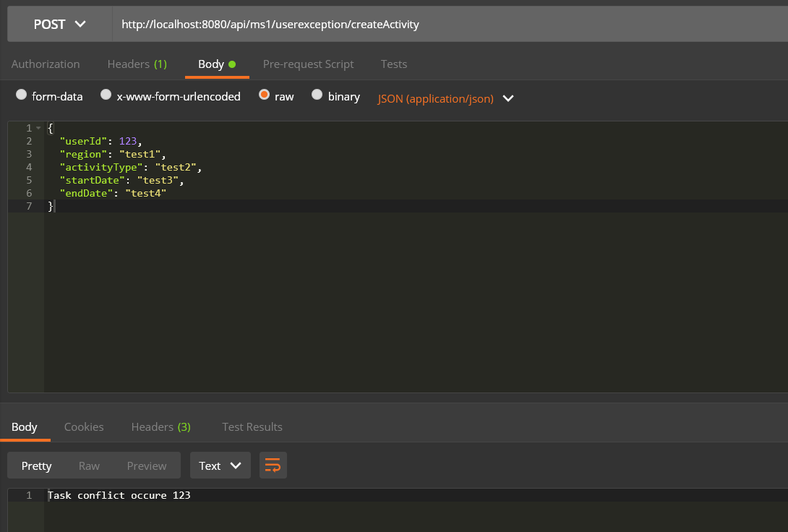788x532 pixels.
Task: Toggle line wrapping in the response viewer
Action: click(273, 465)
